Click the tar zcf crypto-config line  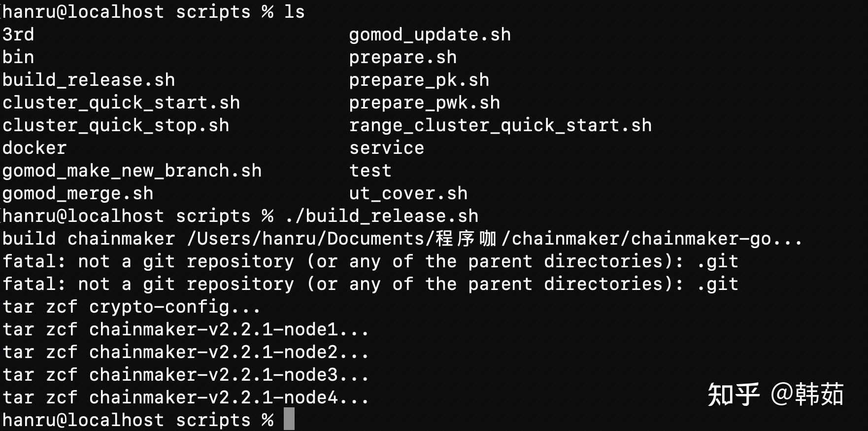click(131, 307)
